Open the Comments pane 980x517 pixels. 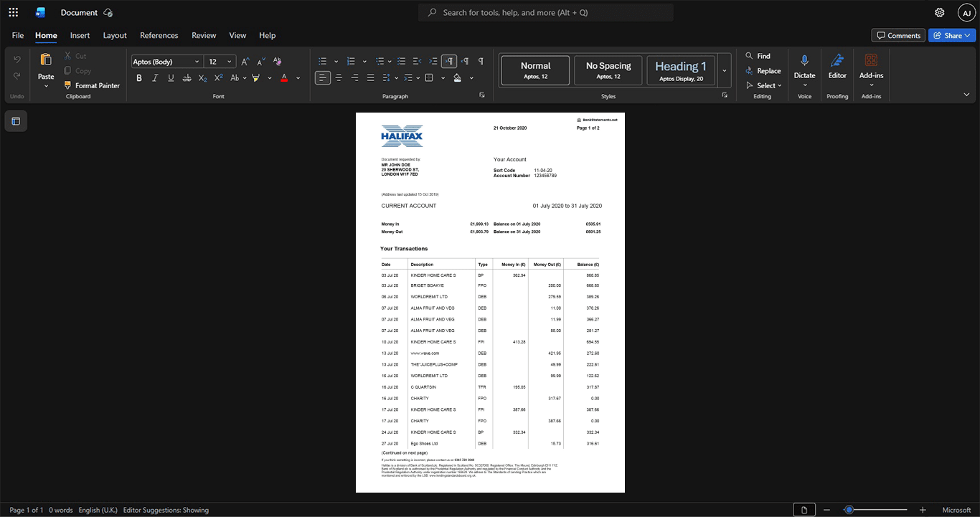898,35
